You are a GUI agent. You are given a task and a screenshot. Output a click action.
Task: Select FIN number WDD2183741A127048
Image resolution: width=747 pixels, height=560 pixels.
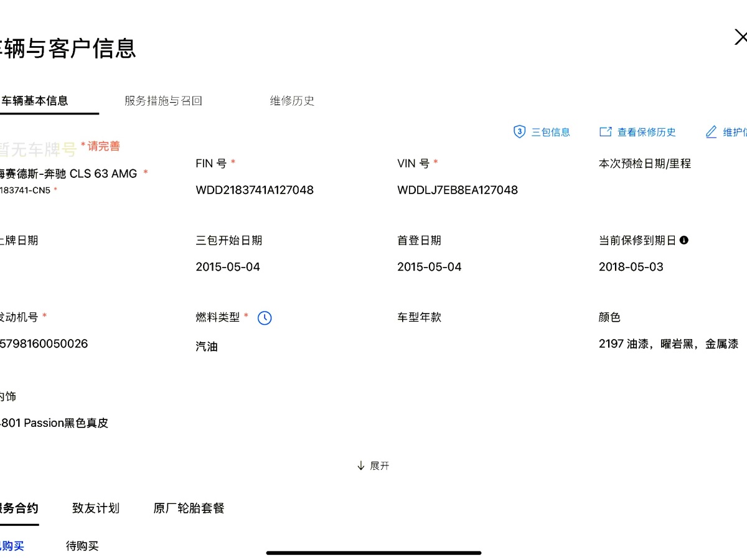255,190
